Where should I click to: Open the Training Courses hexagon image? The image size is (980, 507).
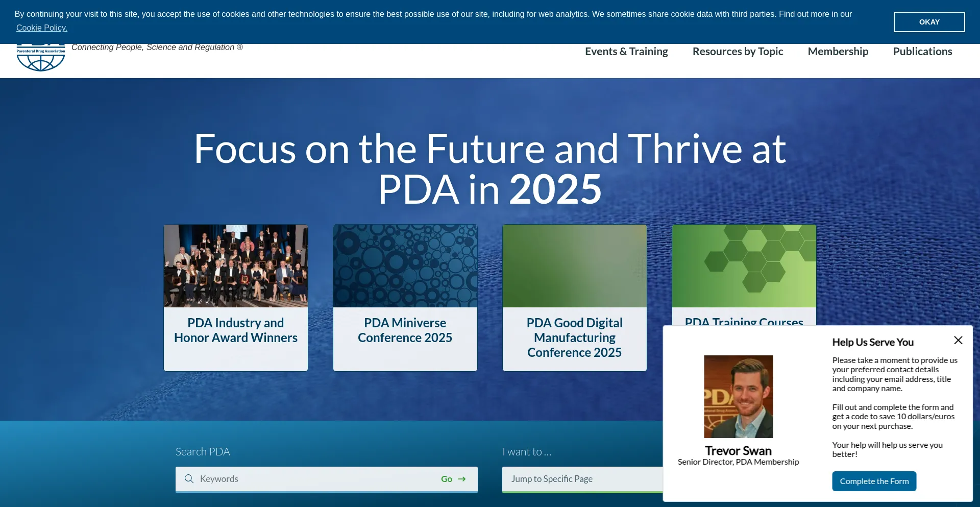(744, 266)
